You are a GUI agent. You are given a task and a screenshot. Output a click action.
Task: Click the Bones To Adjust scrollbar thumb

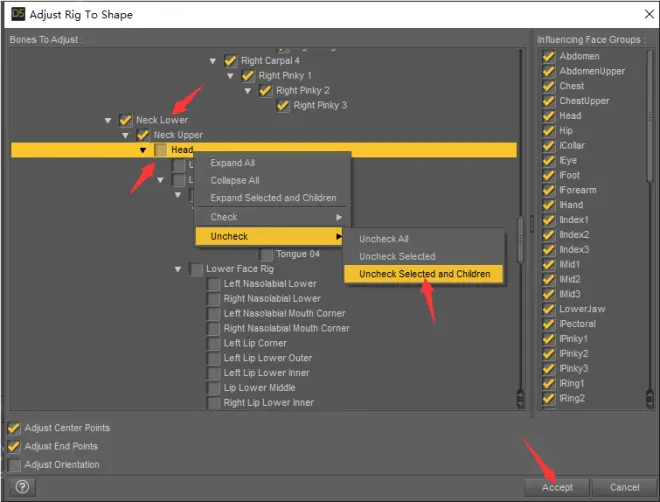pos(520,240)
